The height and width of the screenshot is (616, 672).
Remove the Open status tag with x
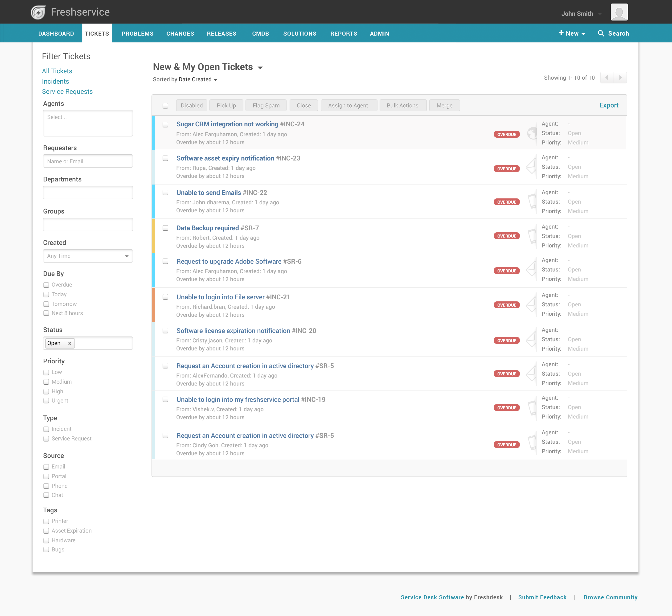click(x=70, y=343)
